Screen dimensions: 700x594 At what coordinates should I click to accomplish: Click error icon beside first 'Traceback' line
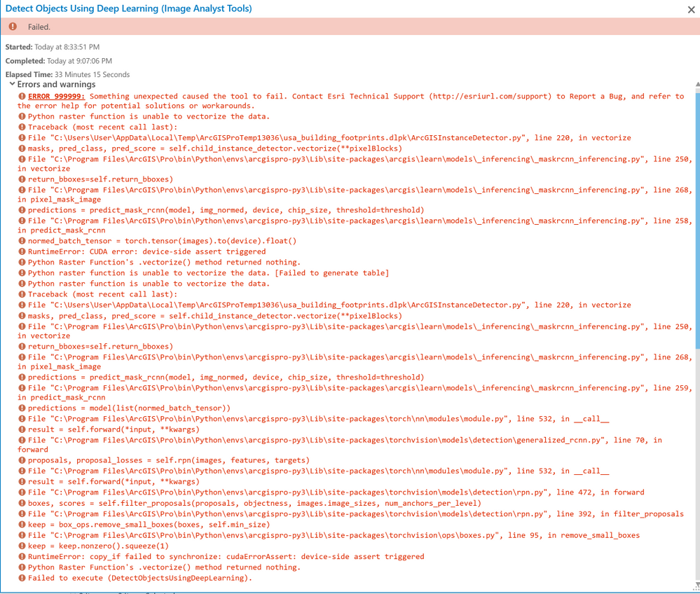tap(22, 127)
